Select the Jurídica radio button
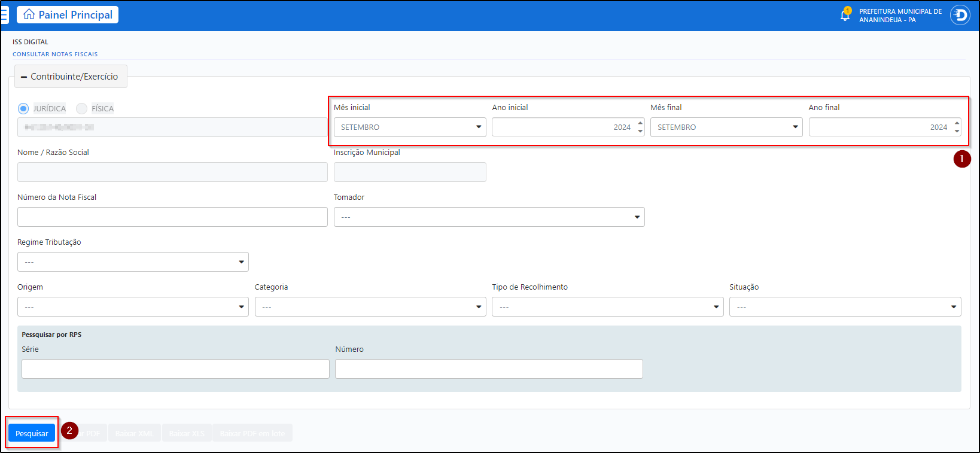 pyautogui.click(x=23, y=108)
